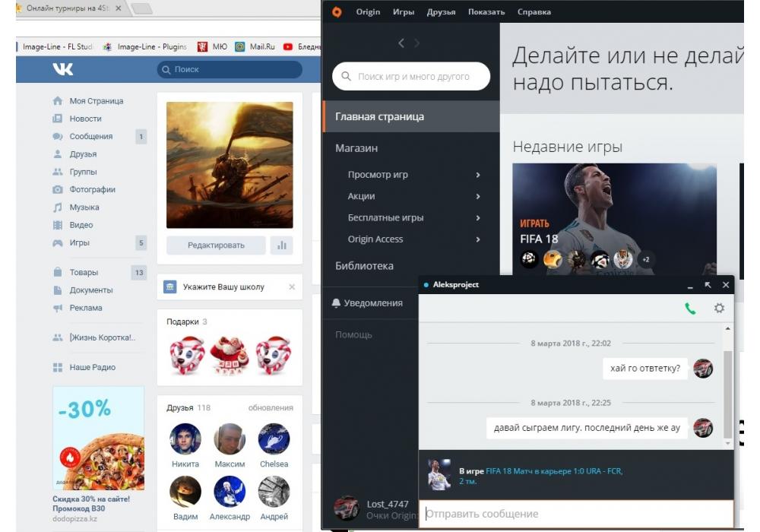Open the '[Жизнь Коротка!..' group link

pyautogui.click(x=103, y=337)
